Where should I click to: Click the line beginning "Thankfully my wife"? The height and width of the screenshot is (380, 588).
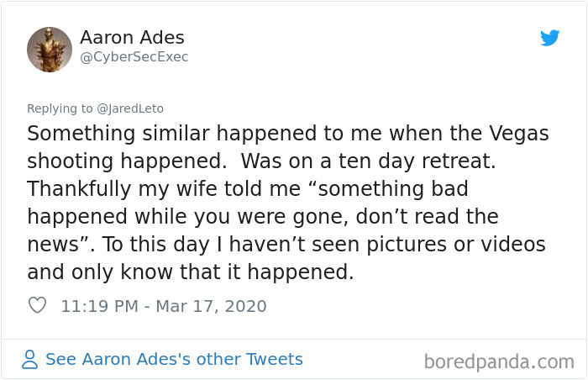click(x=246, y=189)
